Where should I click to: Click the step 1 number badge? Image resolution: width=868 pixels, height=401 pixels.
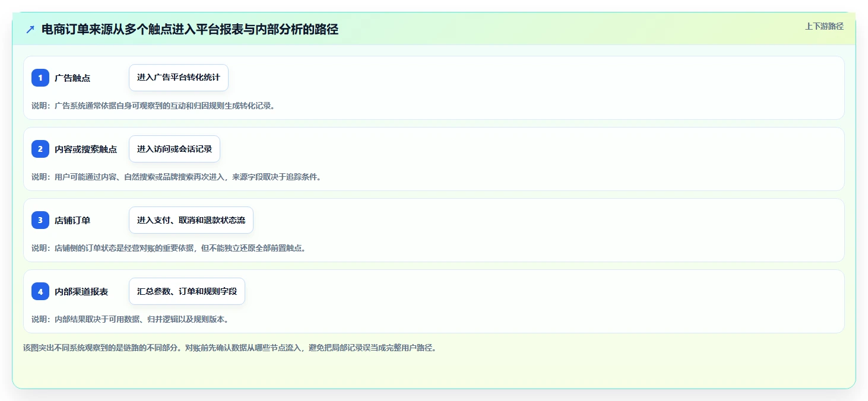(40, 78)
